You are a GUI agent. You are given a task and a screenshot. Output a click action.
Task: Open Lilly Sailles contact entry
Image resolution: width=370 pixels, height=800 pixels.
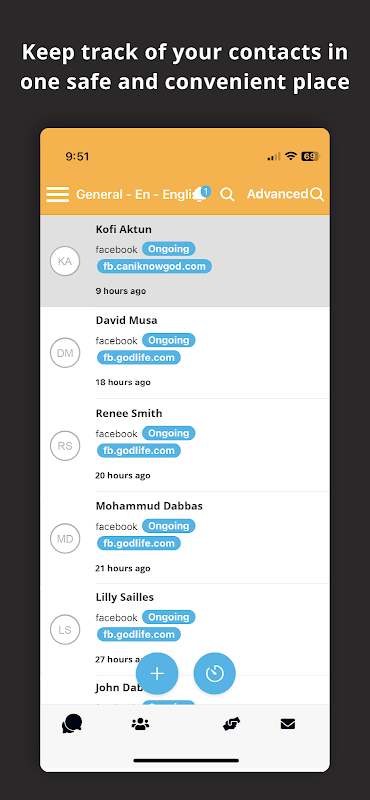point(185,630)
